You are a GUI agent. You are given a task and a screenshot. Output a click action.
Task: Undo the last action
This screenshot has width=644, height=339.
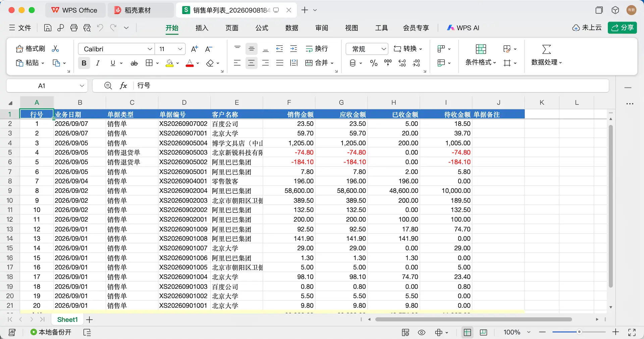100,28
